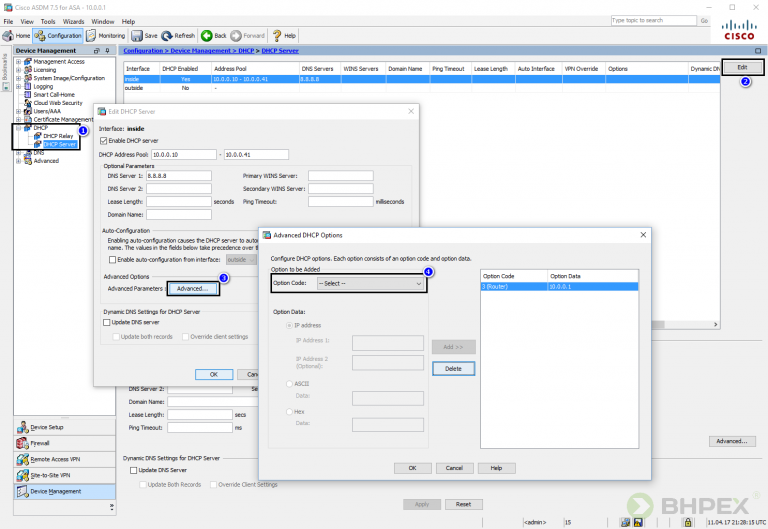768x529 pixels.
Task: Toggle Enable DHCP server checkbox
Action: pos(104,141)
